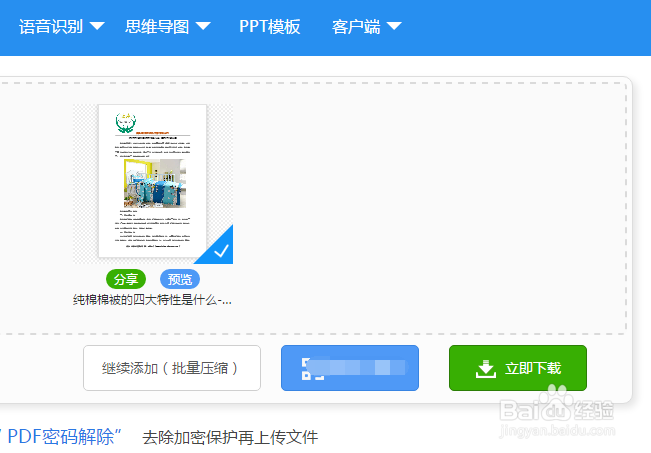This screenshot has height=453, width=651.
Task: Click the file name 纯棉棉被的四大特性是什么-...
Action: pos(152,300)
